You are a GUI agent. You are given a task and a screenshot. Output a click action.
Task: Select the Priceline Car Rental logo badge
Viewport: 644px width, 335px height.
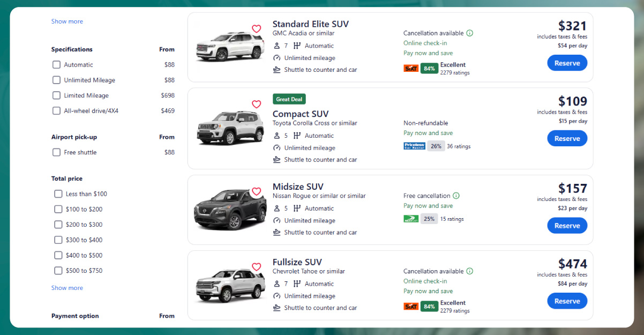(414, 146)
